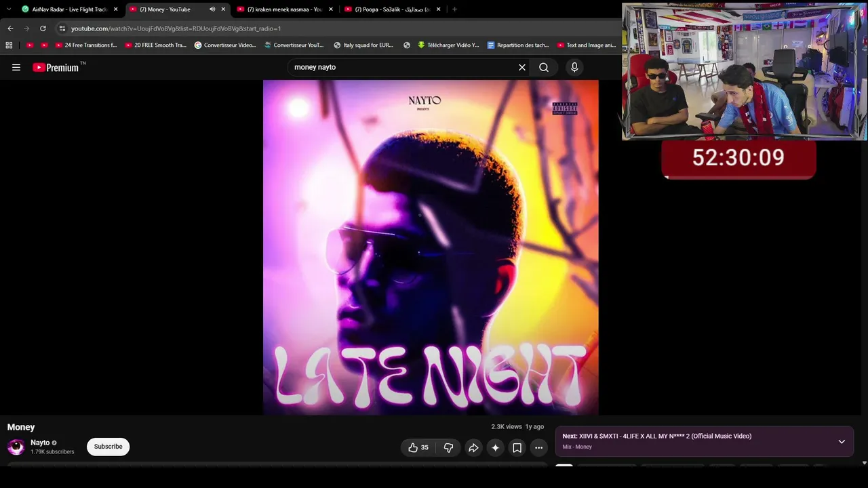Expand the Next up mix panel
Screen dimensions: 868x488
pyautogui.click(x=842, y=442)
